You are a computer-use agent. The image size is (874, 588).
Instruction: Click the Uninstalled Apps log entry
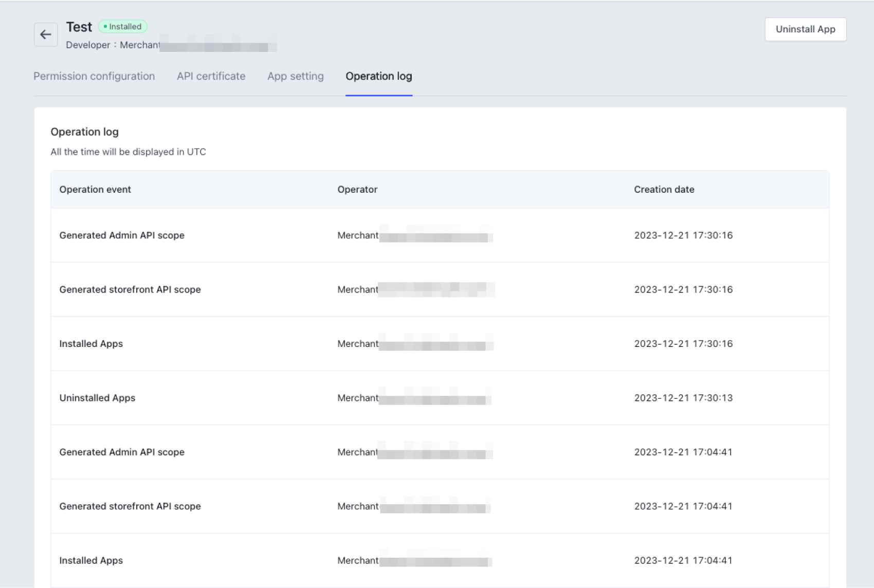tap(97, 398)
